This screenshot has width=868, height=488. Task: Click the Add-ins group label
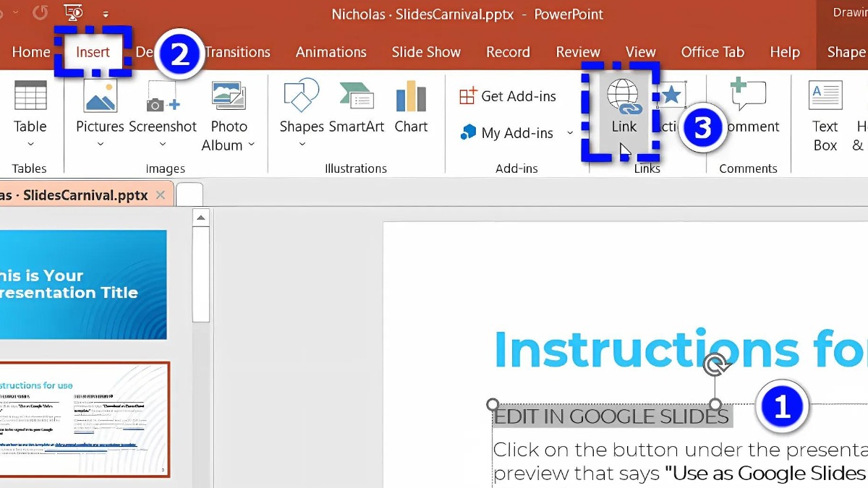[x=516, y=168]
